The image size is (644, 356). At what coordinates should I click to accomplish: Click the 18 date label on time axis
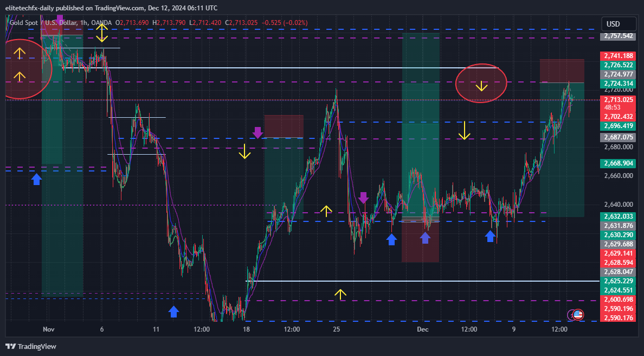(246, 329)
